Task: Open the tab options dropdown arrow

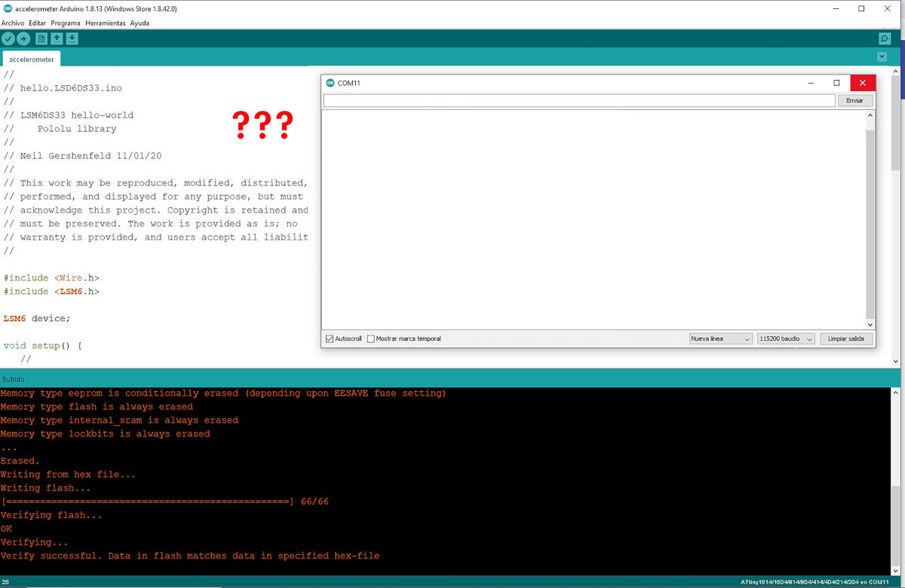Action: click(882, 57)
